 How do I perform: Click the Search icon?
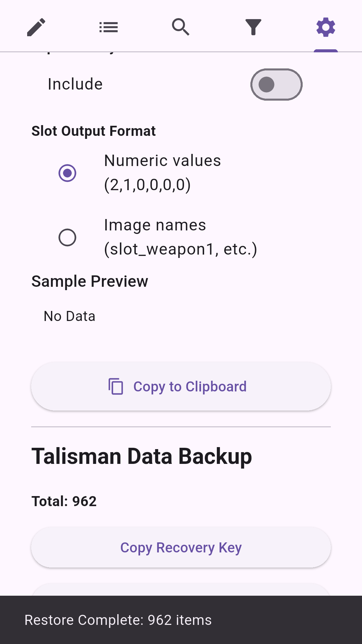[181, 27]
